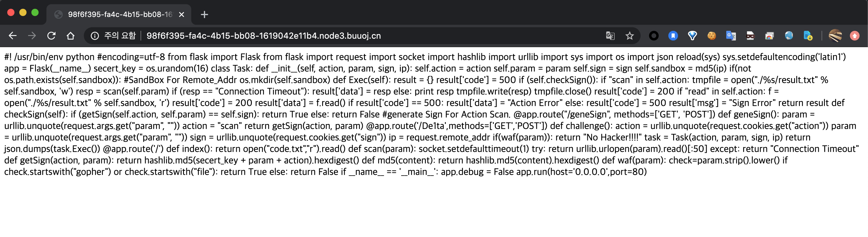This screenshot has height=237, width=868.
Task: Open the black circle extension
Action: (x=654, y=35)
